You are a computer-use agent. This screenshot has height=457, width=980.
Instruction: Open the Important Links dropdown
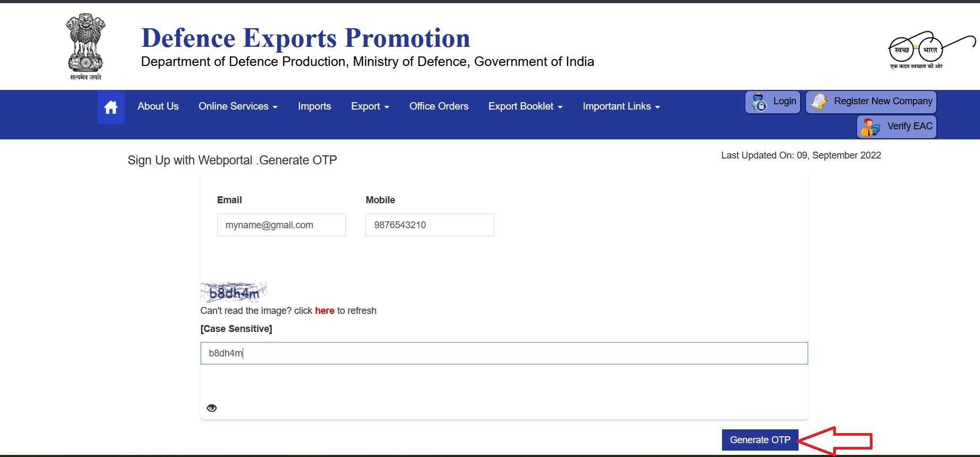point(621,106)
